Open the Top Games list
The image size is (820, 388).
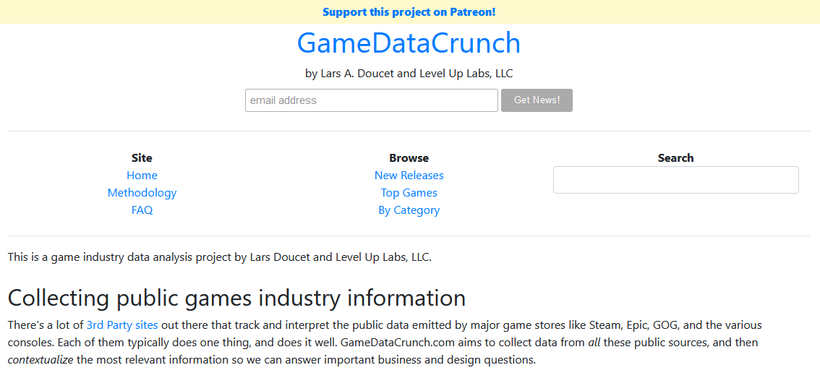409,193
